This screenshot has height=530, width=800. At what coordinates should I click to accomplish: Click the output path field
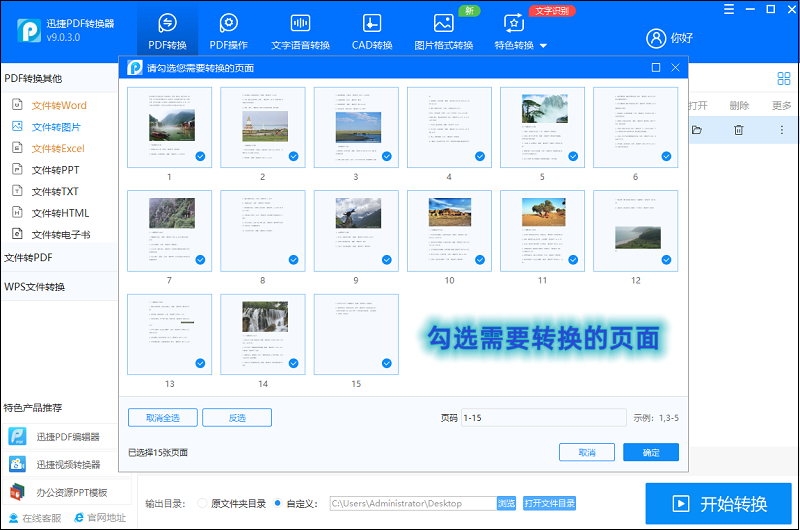413,503
